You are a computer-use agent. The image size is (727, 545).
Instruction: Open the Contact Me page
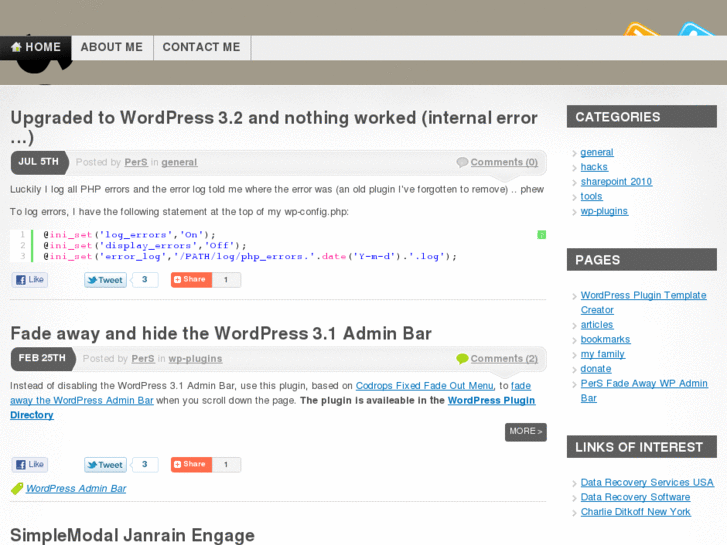201,47
